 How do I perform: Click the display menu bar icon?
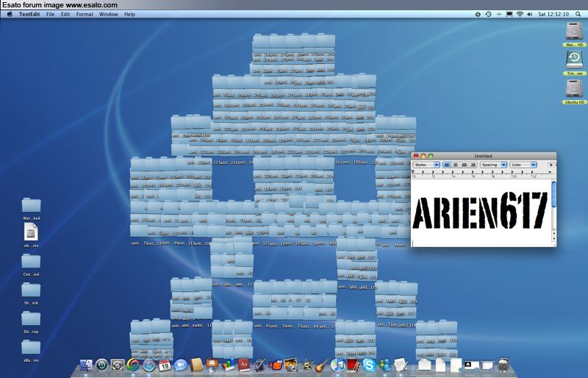509,14
